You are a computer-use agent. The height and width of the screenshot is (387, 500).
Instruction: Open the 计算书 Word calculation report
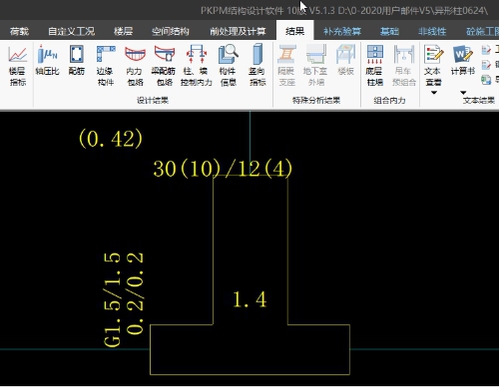[x=463, y=60]
